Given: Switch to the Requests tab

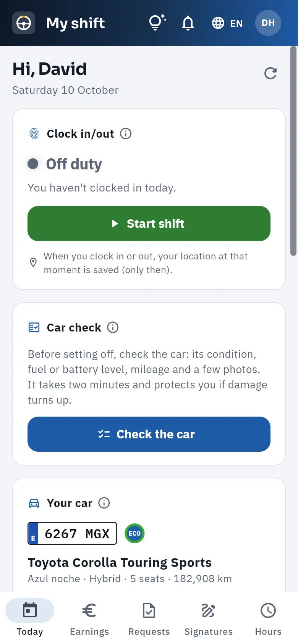Looking at the screenshot, I should [x=149, y=618].
